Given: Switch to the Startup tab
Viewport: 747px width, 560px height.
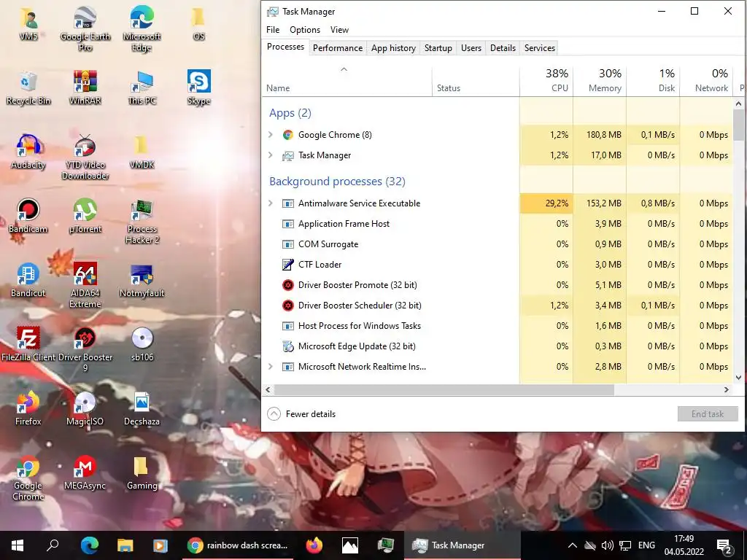Looking at the screenshot, I should [438, 48].
